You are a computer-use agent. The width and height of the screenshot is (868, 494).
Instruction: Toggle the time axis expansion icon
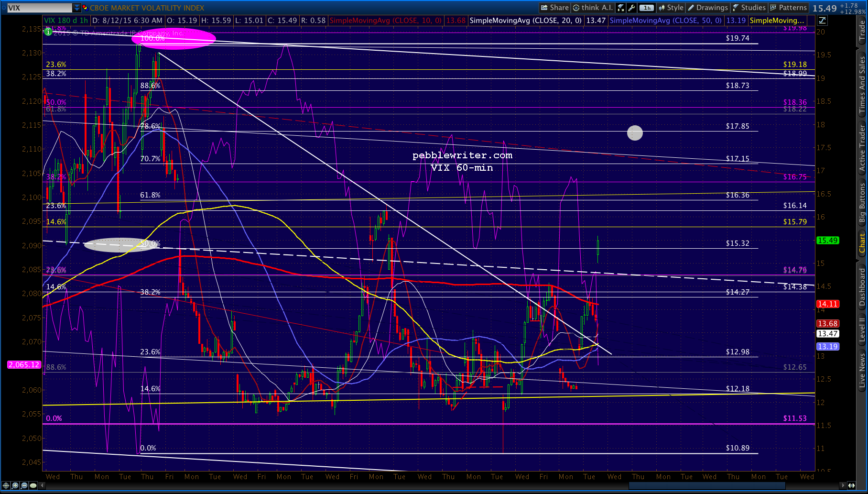(x=852, y=485)
